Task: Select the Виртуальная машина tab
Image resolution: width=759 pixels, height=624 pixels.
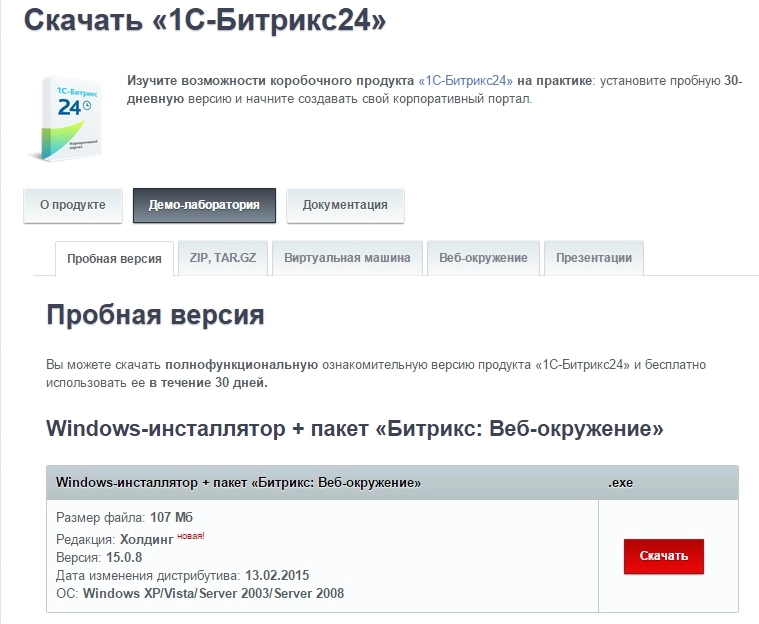Action: click(x=347, y=258)
